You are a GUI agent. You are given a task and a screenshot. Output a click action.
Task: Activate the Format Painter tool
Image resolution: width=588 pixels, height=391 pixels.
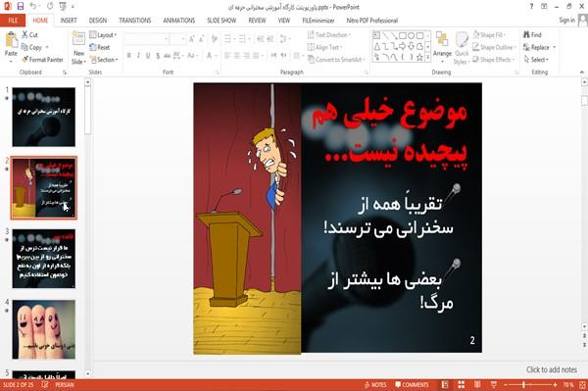(x=42, y=60)
